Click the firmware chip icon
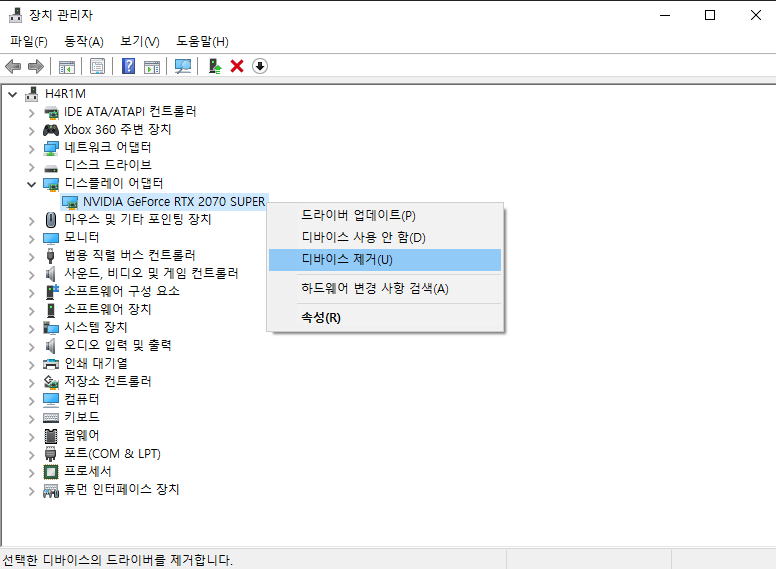This screenshot has height=569, width=776. coord(51,436)
